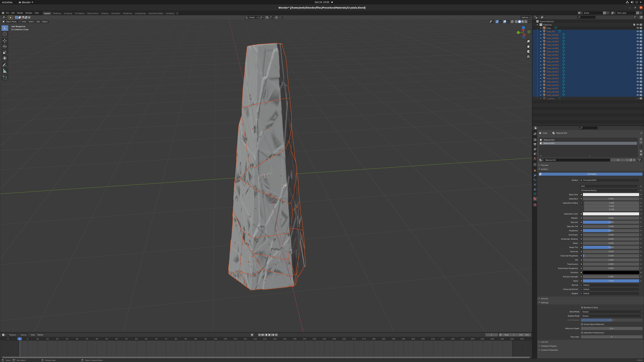Screen dimensions: 644x362
Task: Expand the Volume panel
Action: 544,298
